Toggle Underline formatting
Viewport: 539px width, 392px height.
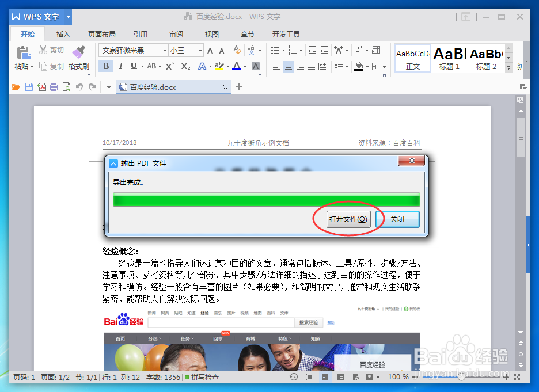tap(134, 66)
